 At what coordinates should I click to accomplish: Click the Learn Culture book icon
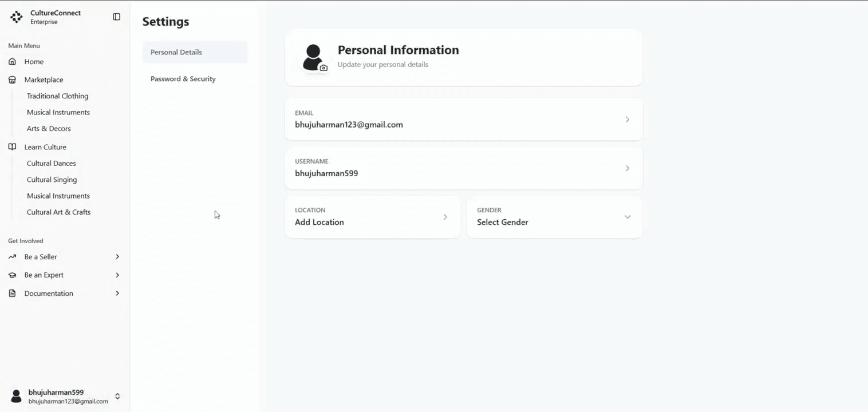click(12, 147)
